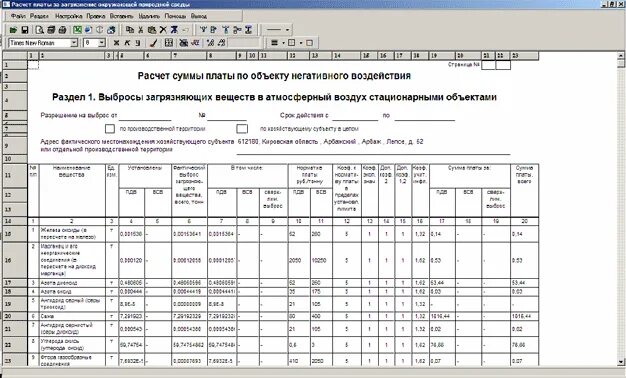Click the Save diskette icon

24,30
